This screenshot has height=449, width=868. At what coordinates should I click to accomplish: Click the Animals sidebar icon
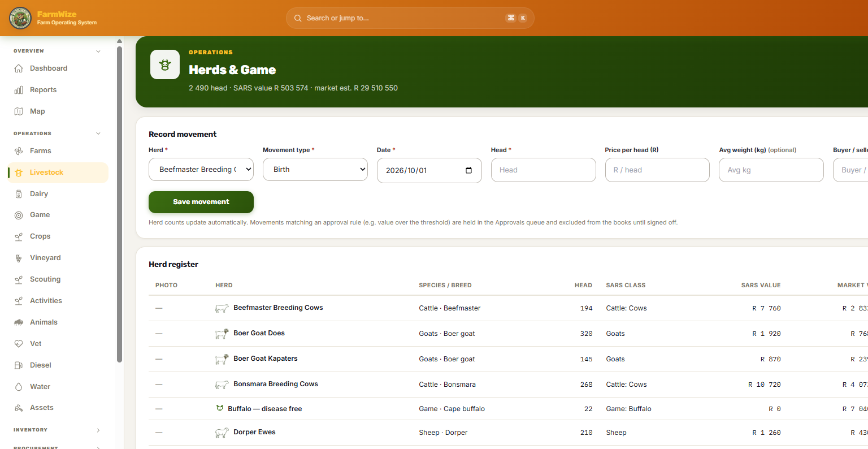pos(19,322)
